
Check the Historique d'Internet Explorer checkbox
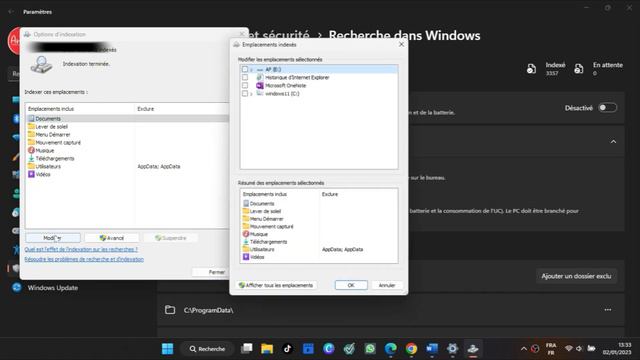coord(245,77)
